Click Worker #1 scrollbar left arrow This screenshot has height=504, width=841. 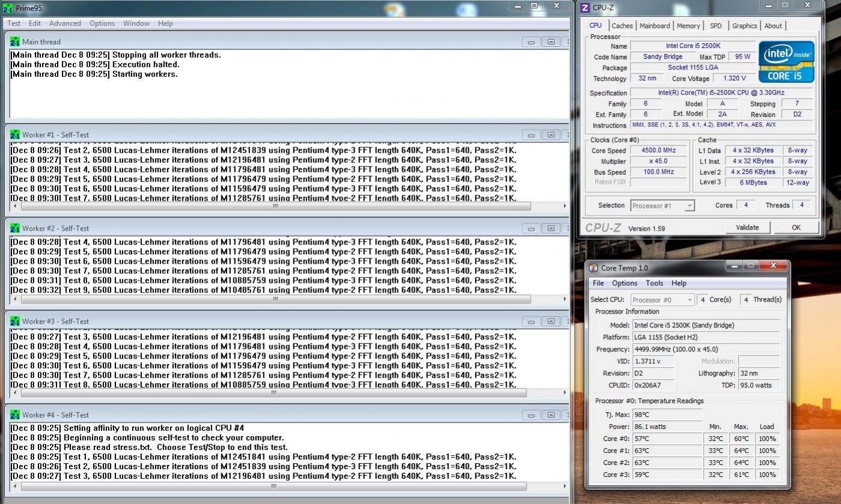point(14,206)
